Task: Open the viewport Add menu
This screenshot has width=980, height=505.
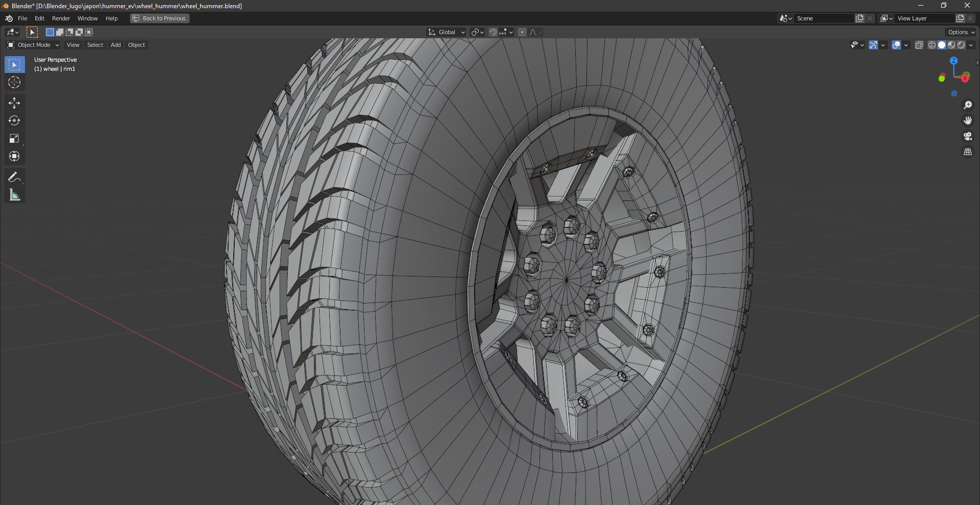Action: click(116, 45)
